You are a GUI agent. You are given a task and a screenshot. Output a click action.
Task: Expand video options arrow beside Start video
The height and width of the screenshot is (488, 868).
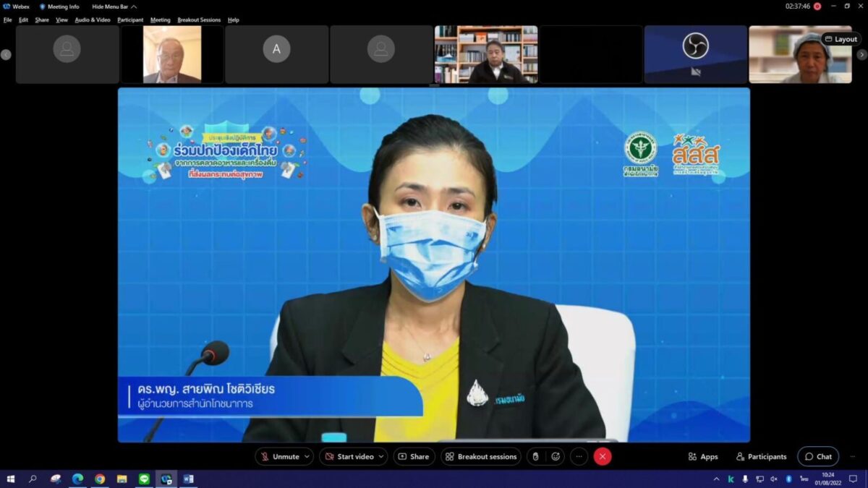(381, 457)
